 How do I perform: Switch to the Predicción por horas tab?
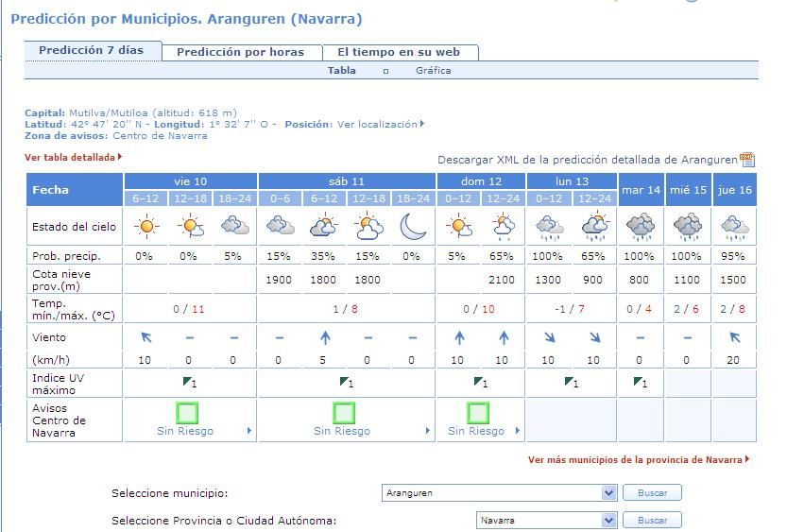(x=240, y=52)
